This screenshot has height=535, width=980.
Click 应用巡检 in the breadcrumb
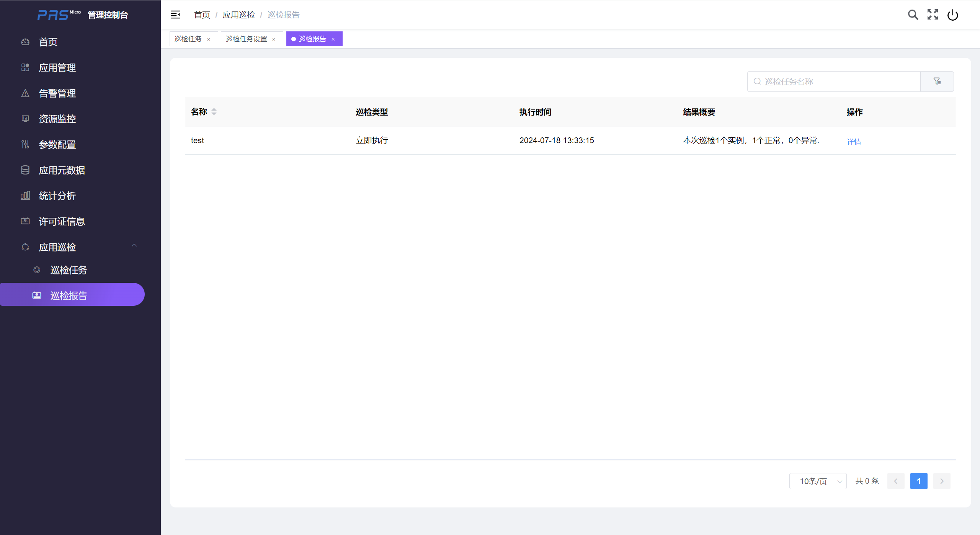coord(238,15)
